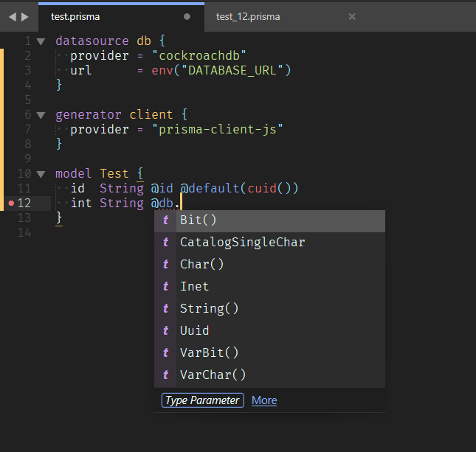Collapse the generator client block fold arrow

(x=41, y=115)
